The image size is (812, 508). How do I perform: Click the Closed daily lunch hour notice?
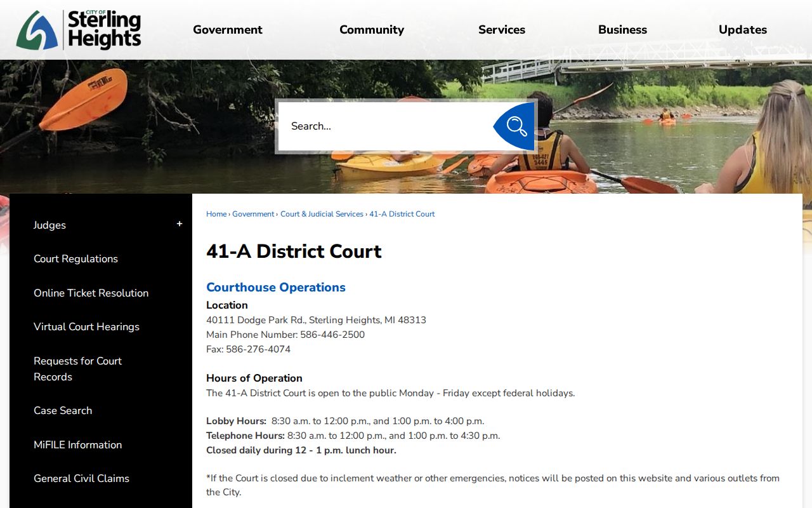point(301,450)
